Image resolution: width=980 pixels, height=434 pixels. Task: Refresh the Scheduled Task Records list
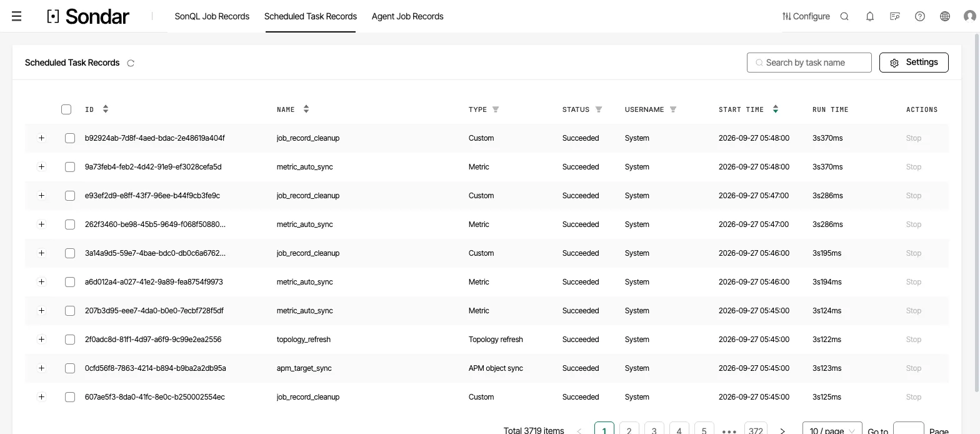coord(131,63)
